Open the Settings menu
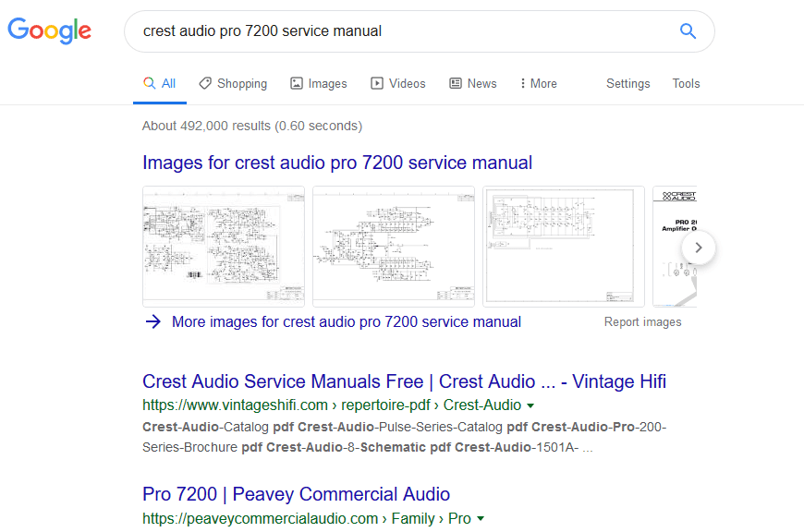Image resolution: width=804 pixels, height=532 pixels. (627, 83)
